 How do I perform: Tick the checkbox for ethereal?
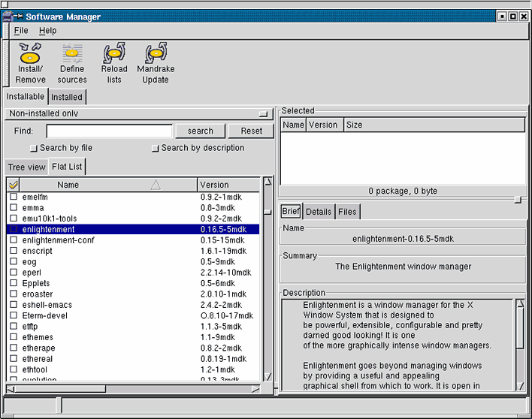14,359
